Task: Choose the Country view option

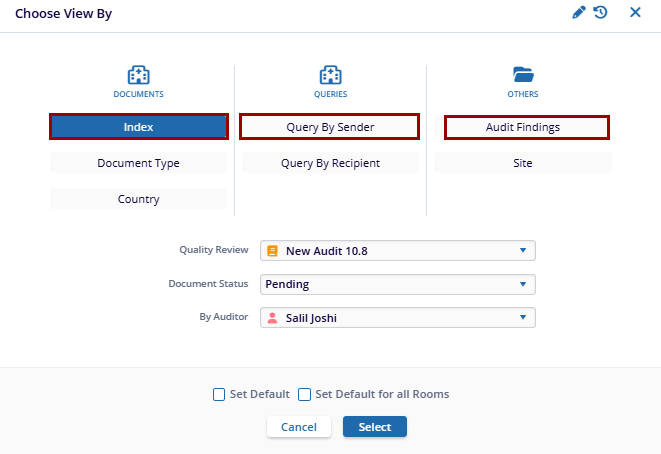Action: click(x=139, y=199)
